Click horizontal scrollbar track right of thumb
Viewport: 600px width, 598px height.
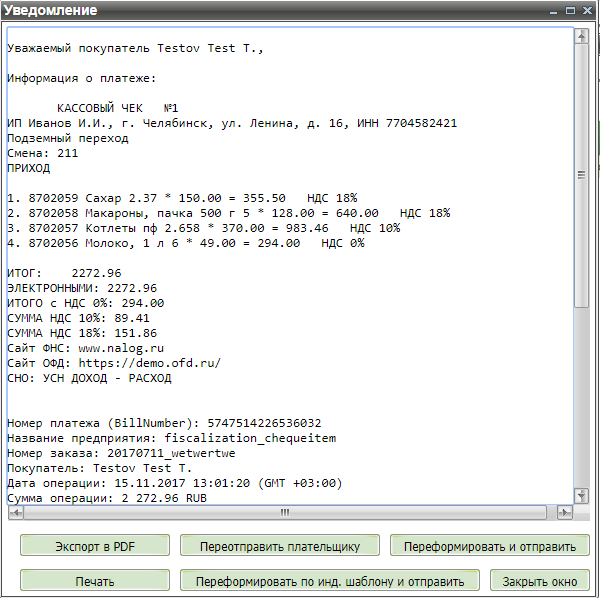click(552, 512)
